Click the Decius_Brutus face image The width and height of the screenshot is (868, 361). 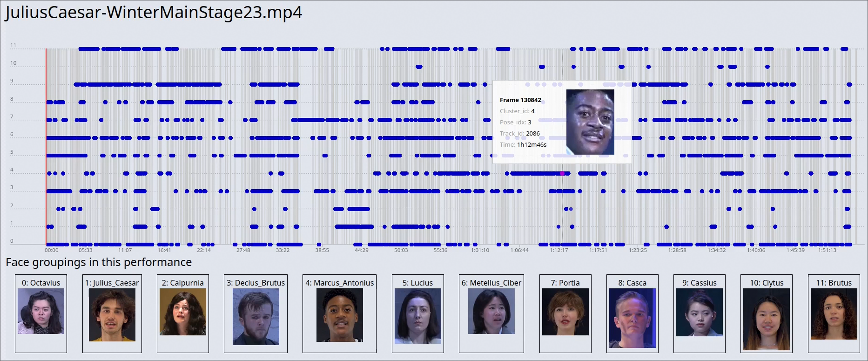pos(256,317)
